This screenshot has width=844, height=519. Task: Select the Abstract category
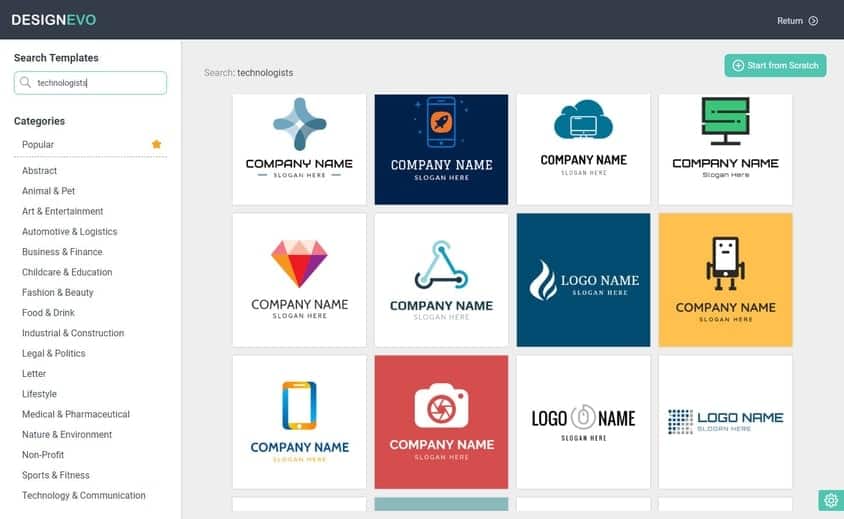pos(39,171)
